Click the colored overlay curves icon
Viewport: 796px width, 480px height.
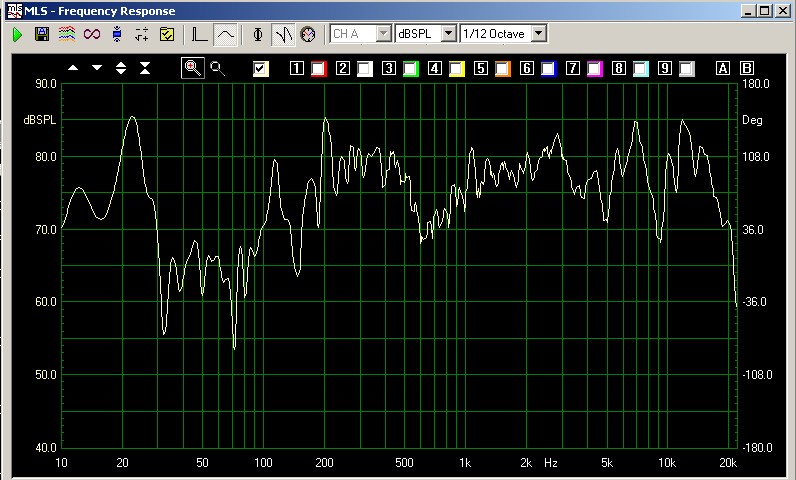click(x=66, y=34)
